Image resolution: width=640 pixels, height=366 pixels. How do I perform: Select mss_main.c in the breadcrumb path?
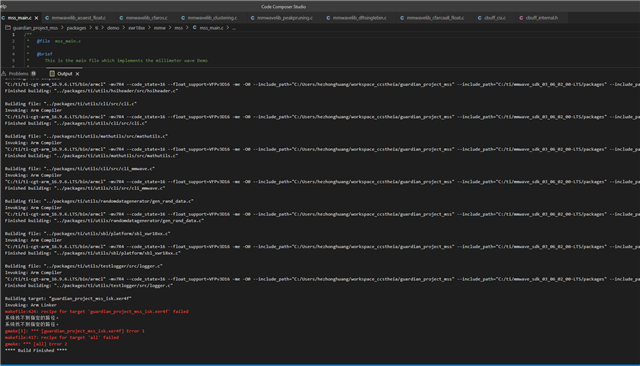tap(211, 28)
